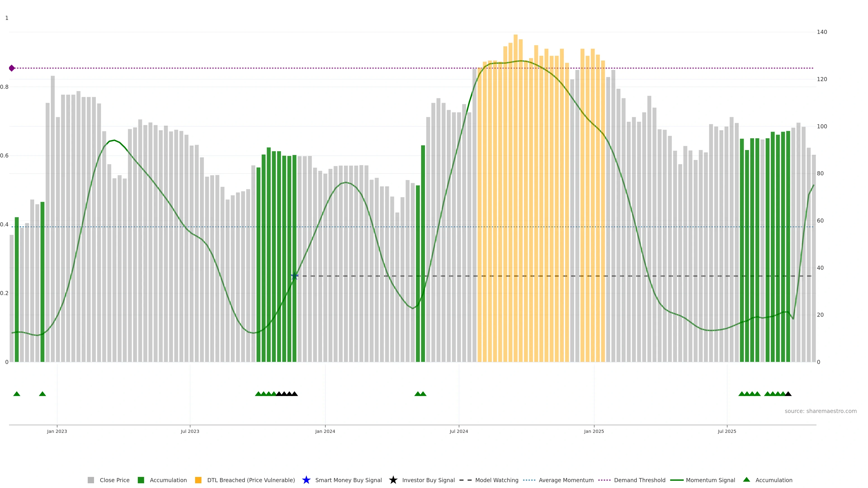Toggle Model Watching legend entry

click(496, 480)
